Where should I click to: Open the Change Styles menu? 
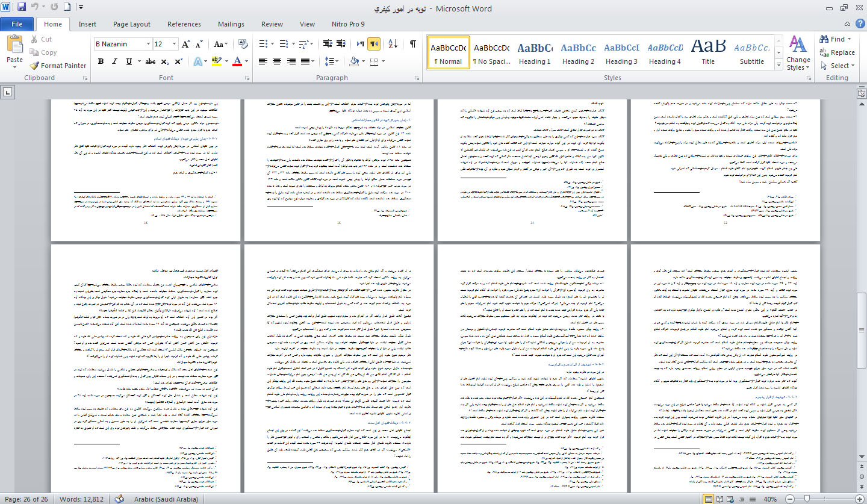798,53
